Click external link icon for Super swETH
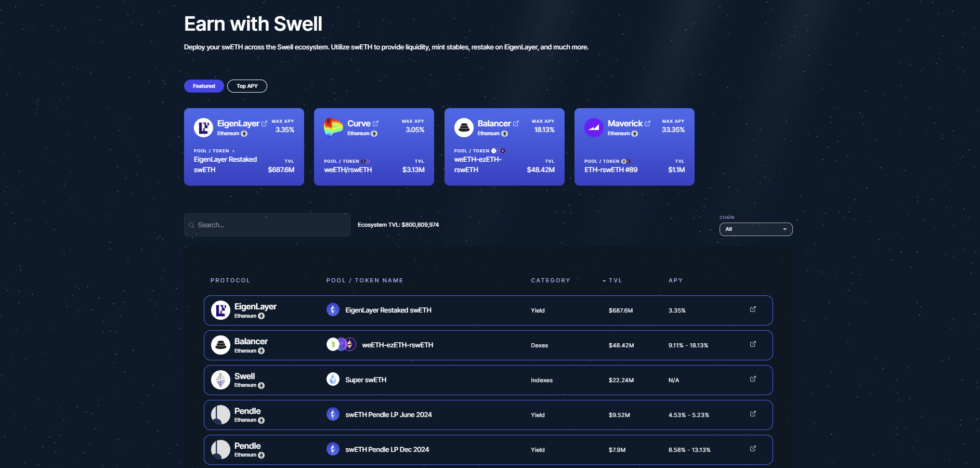This screenshot has height=468, width=980. [752, 379]
